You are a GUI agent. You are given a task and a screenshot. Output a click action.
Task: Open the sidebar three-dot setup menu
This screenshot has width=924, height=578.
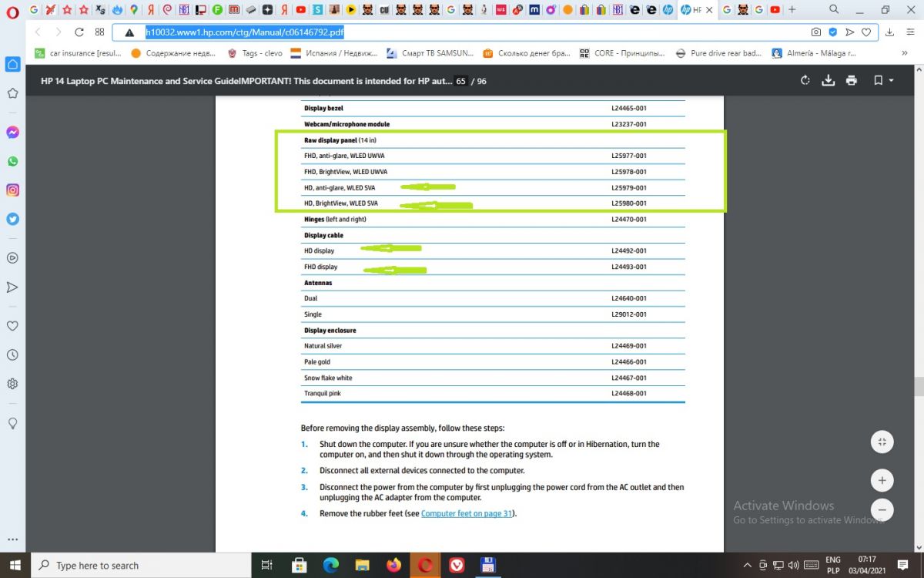(x=12, y=540)
